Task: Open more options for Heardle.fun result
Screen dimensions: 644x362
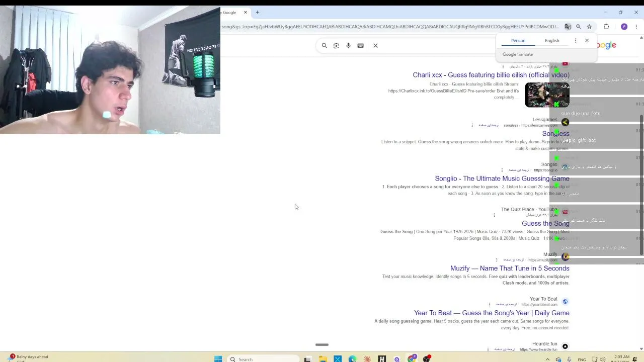Action: [x=488, y=349]
